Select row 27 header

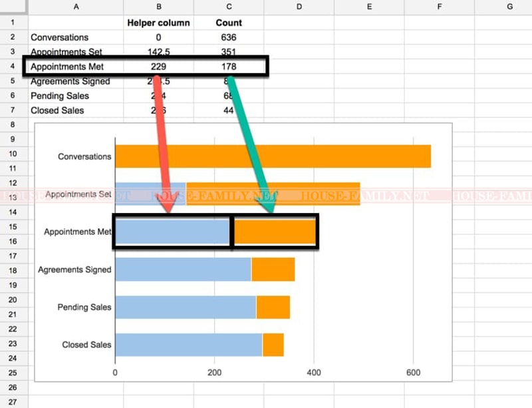(14, 402)
